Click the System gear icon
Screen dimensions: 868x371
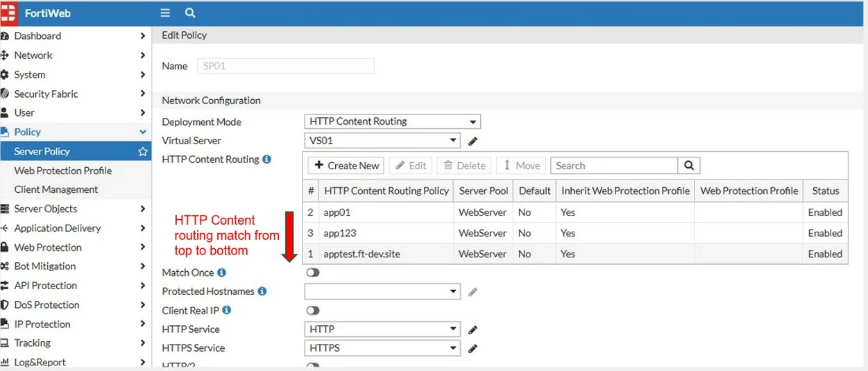coord(4,75)
